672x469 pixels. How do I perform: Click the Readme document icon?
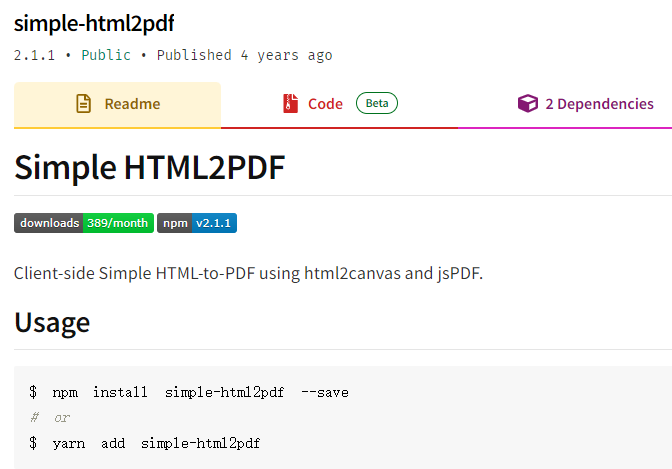[x=83, y=104]
